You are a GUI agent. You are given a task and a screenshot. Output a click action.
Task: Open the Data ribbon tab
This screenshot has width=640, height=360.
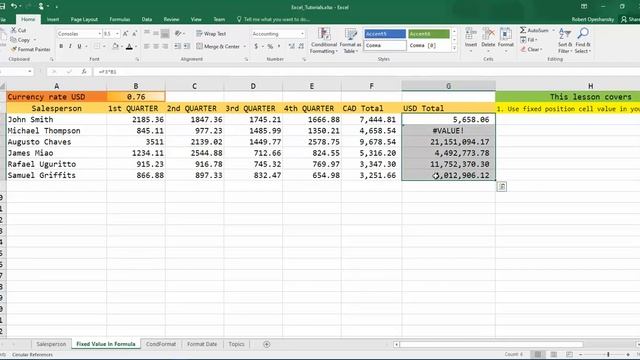147,19
